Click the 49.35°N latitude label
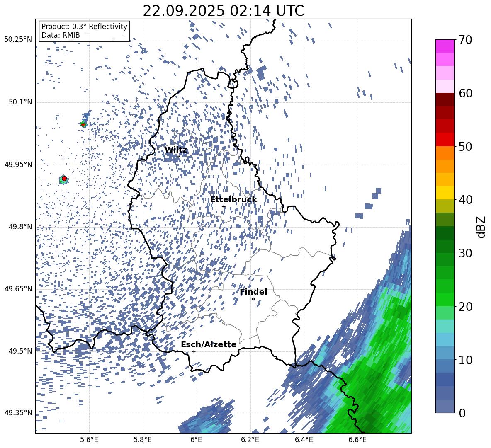491x448 pixels. [x=18, y=413]
